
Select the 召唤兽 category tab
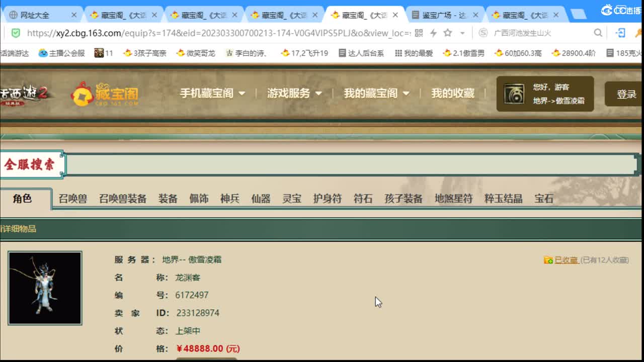(x=72, y=199)
